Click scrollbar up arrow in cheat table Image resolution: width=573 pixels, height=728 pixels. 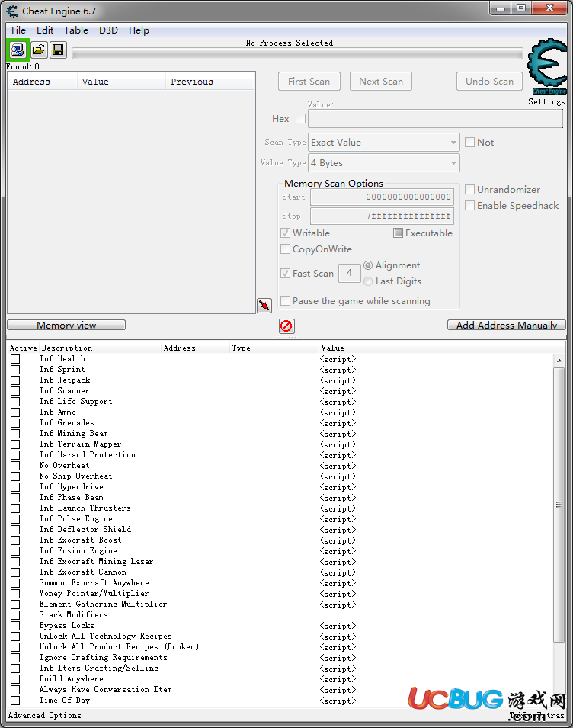pyautogui.click(x=559, y=361)
